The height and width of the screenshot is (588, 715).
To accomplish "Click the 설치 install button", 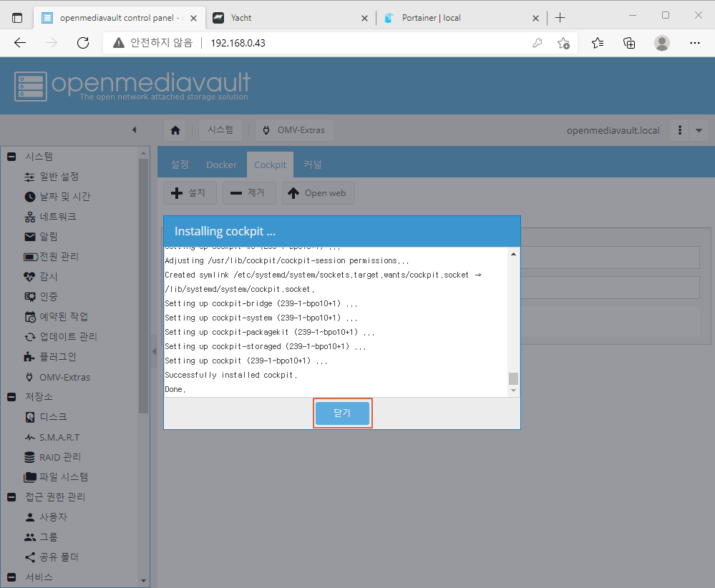I will [x=190, y=193].
